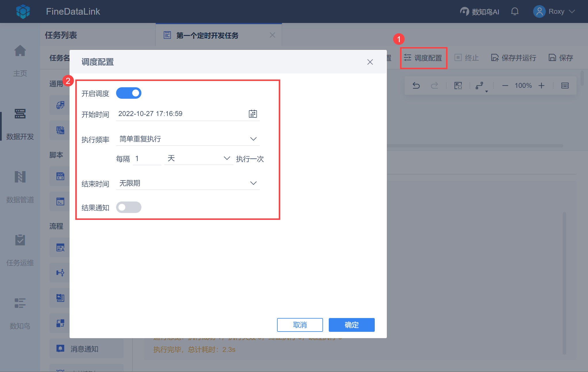Open the 调度配置 toolbar item
The width and height of the screenshot is (588, 372).
pos(423,58)
